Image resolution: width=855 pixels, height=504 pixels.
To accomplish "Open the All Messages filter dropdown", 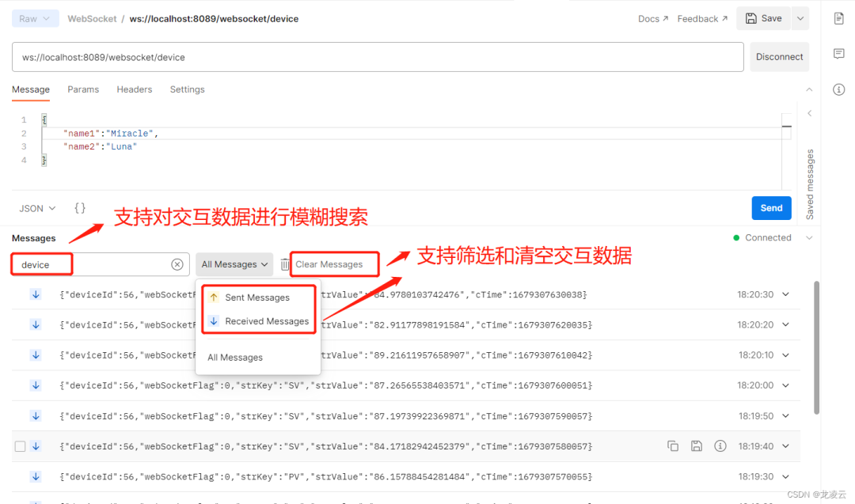I will tap(234, 264).
